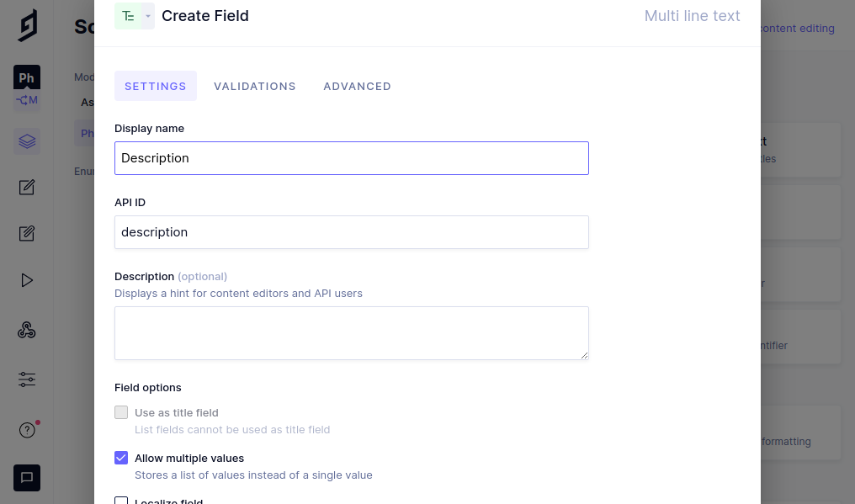The width and height of the screenshot is (855, 504).
Task: Open the Webhooks icon
Action: 27,330
